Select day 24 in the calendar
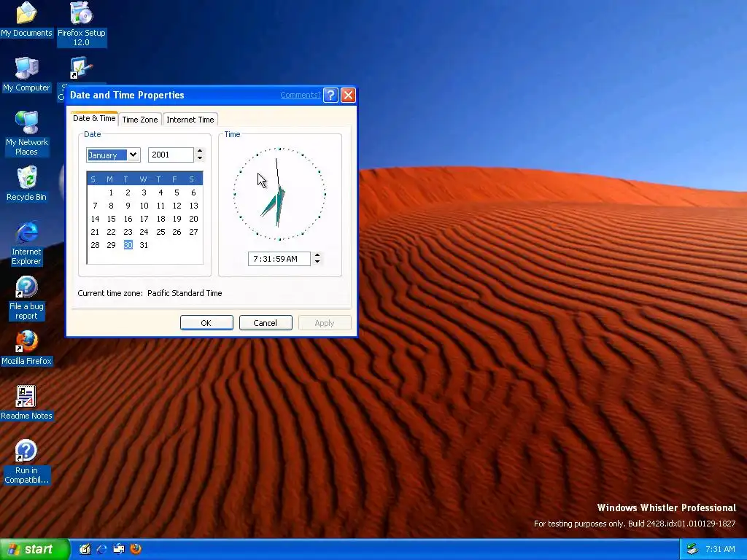This screenshot has height=560, width=747. click(144, 232)
